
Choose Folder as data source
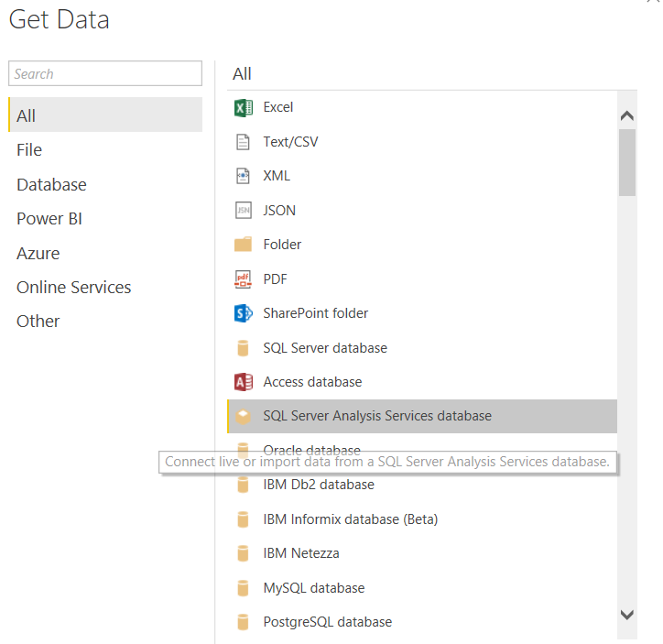(422, 245)
